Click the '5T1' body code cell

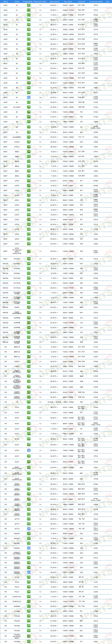tap(81, 641)
